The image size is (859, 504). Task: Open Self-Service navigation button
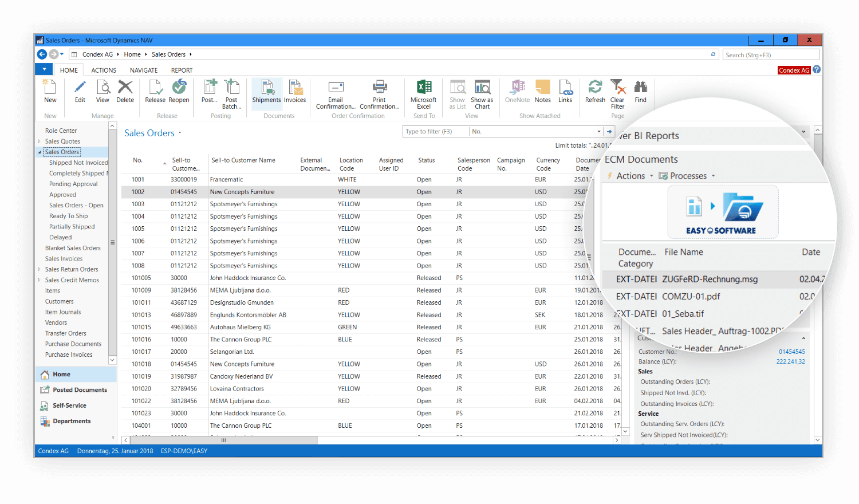tap(76, 405)
